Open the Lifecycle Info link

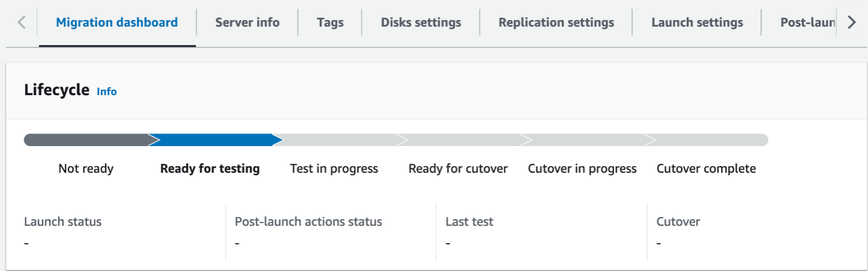pyautogui.click(x=107, y=92)
